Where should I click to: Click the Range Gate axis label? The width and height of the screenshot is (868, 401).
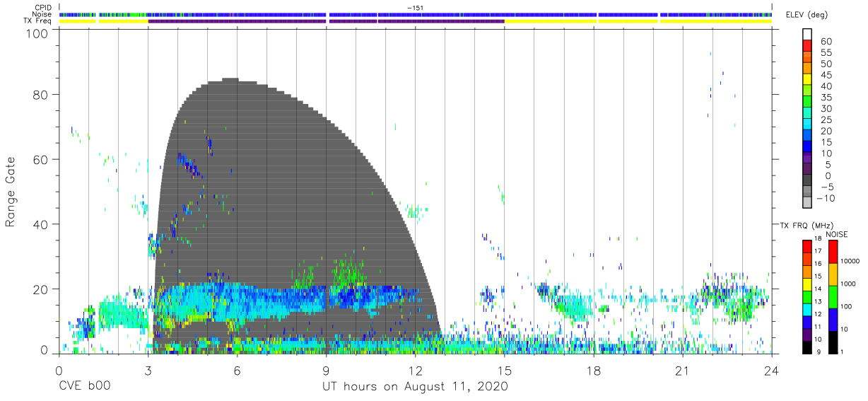click(x=11, y=192)
